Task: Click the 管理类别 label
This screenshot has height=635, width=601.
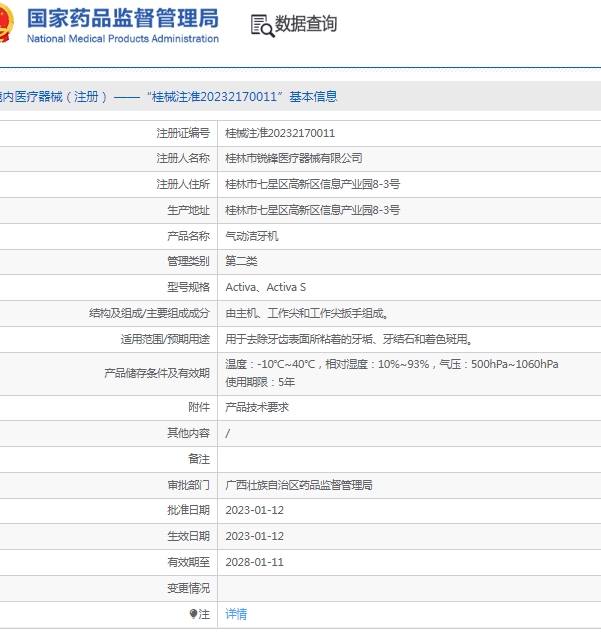Action: click(x=188, y=261)
